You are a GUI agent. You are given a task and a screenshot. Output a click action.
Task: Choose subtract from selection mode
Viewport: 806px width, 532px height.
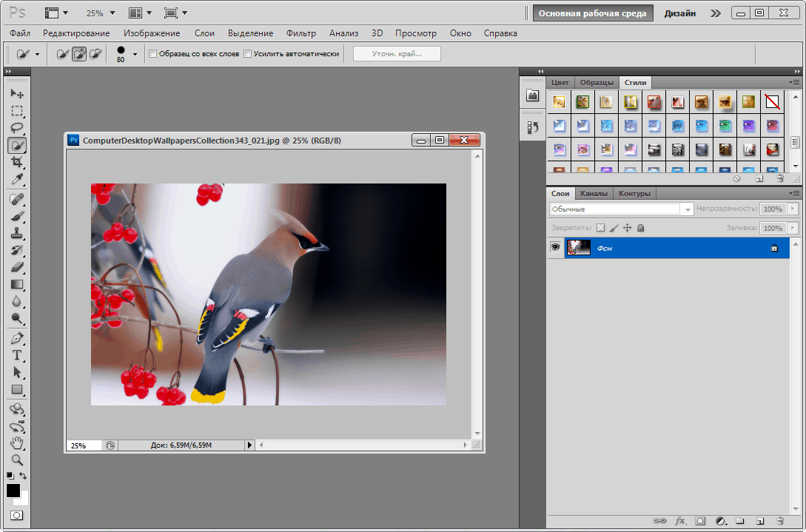pos(95,54)
